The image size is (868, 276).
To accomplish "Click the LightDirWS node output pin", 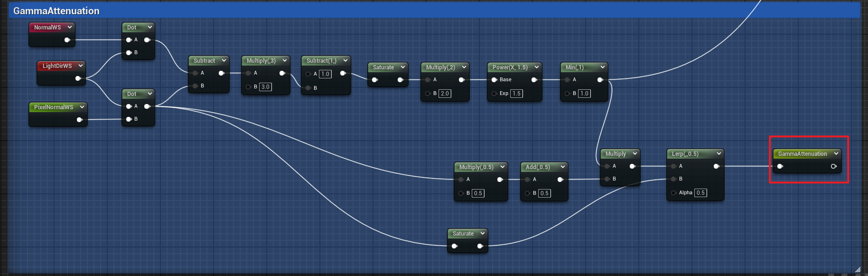I will [x=78, y=78].
